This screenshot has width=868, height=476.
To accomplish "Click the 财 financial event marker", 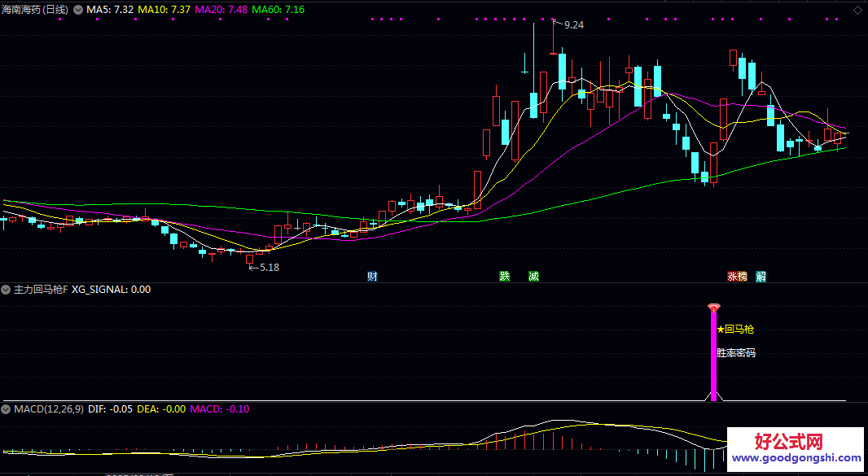I will [x=372, y=276].
